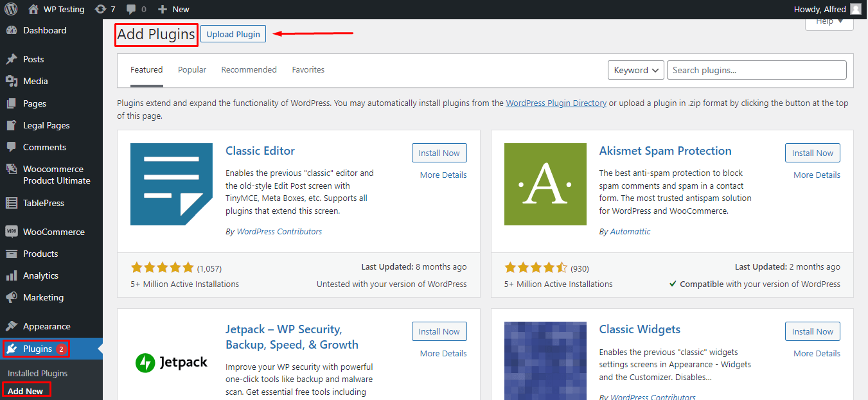The width and height of the screenshot is (868, 400).
Task: Open Akismet Spam Protection title link
Action: [x=666, y=151]
